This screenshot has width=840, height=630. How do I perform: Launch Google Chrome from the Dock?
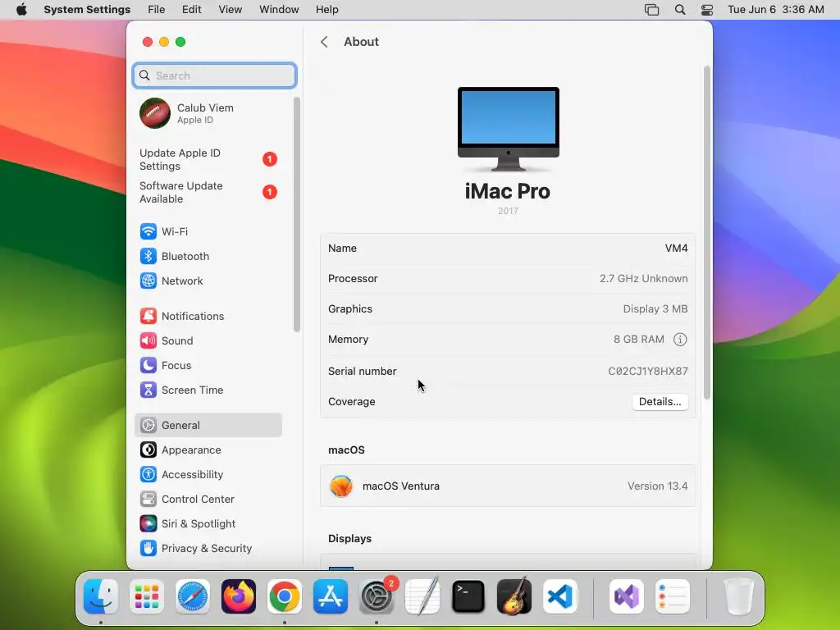point(285,596)
